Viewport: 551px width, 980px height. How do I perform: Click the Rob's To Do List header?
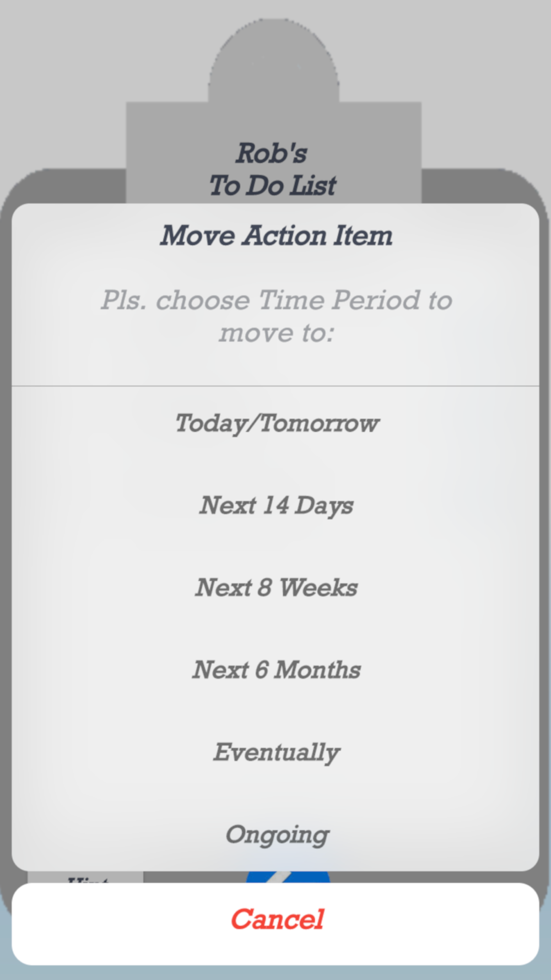click(273, 169)
